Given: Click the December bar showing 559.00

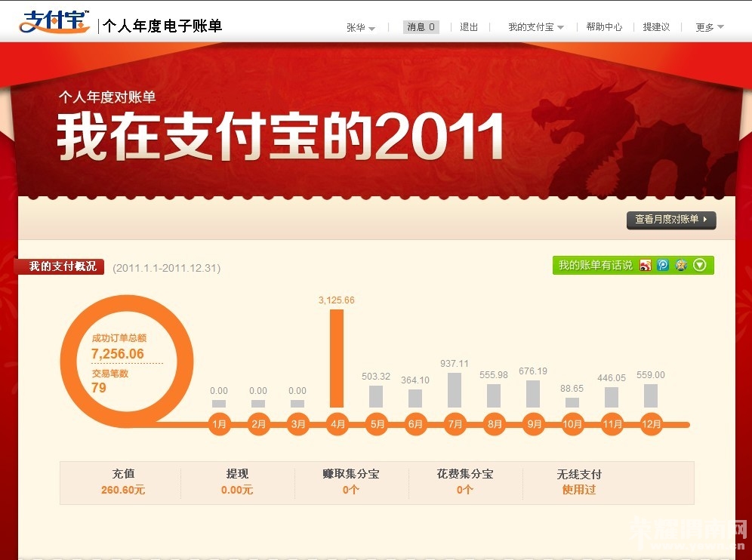Looking at the screenshot, I should (x=651, y=396).
